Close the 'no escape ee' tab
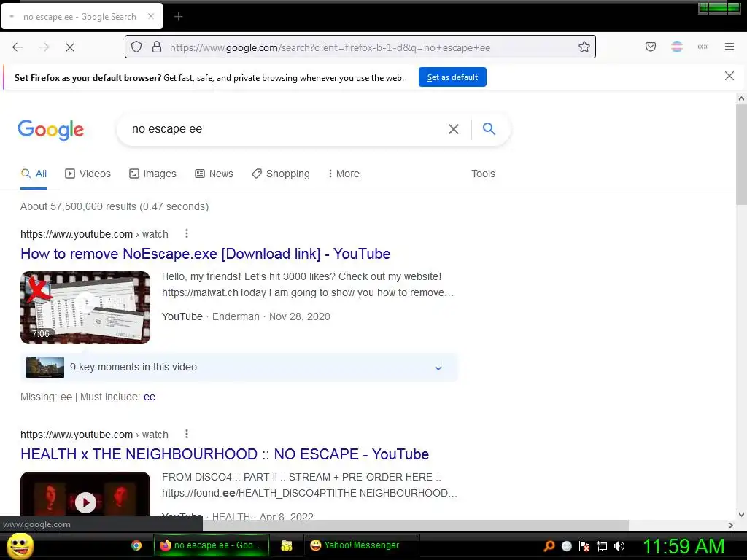 coord(151,16)
